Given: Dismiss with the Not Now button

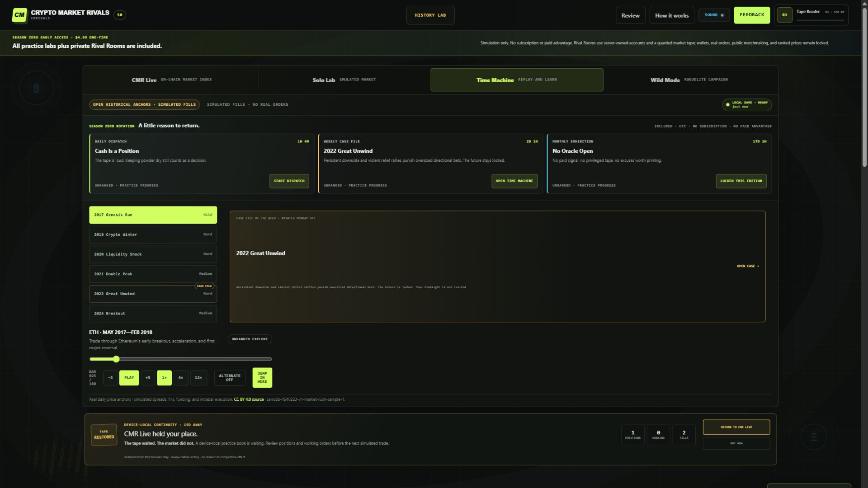Looking at the screenshot, I should (736, 444).
